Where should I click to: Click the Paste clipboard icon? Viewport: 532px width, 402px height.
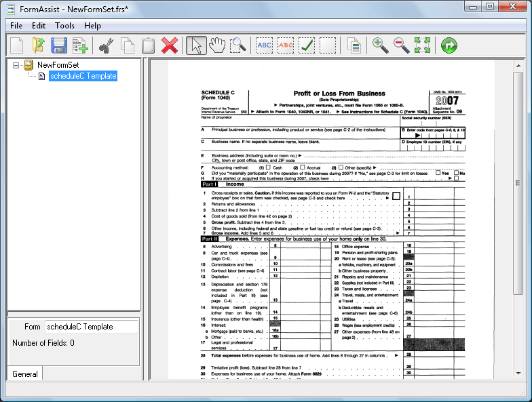148,45
